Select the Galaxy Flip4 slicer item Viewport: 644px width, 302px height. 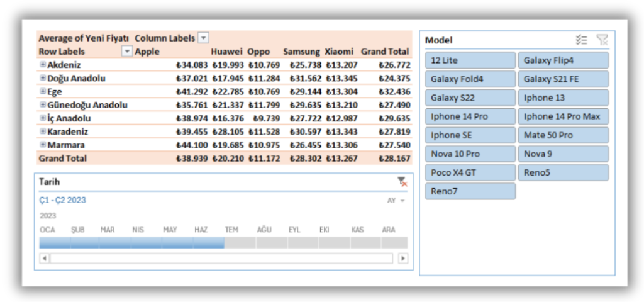563,60
